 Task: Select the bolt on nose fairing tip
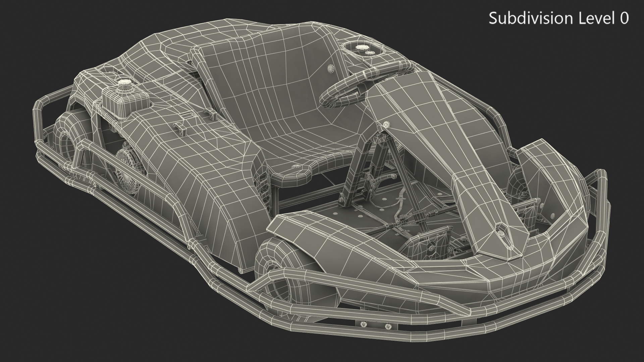(501, 233)
